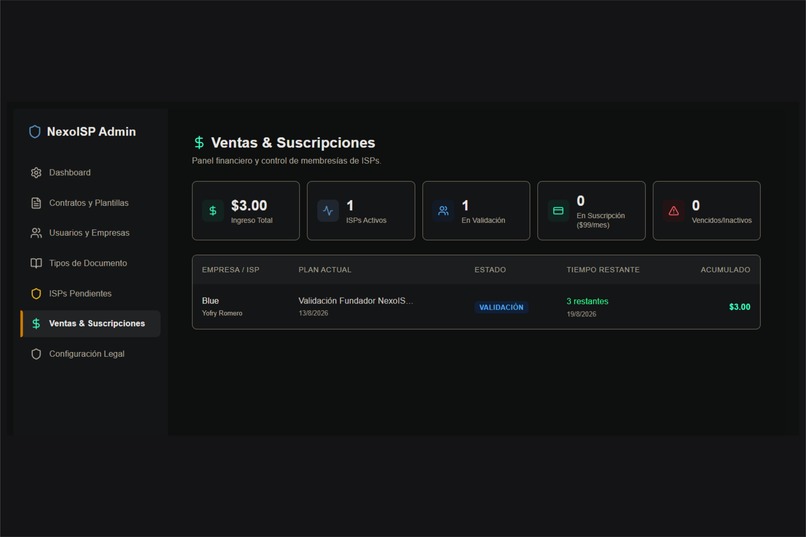Click the TIEMPO RESTANTE column header
Viewport: 806px width, 537px height.
(603, 270)
